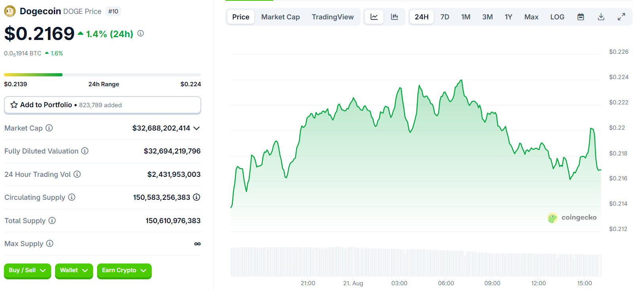Expand the Market Cap value chevron
Viewport: 644px width, 290px height.
click(x=196, y=128)
